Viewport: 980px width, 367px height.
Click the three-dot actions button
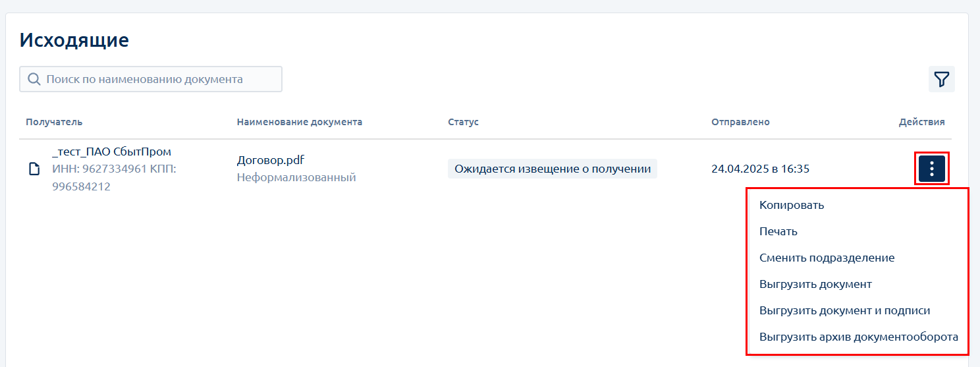pos(932,169)
